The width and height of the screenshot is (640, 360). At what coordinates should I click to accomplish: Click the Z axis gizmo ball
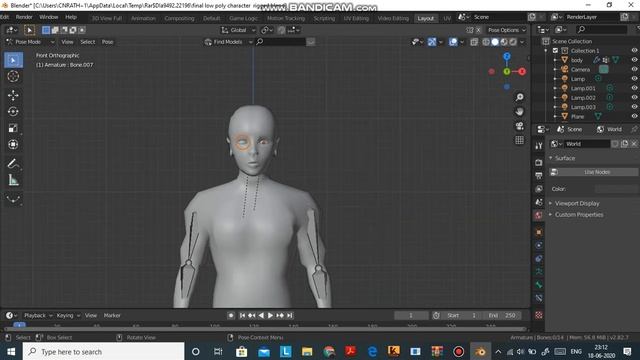pos(507,57)
